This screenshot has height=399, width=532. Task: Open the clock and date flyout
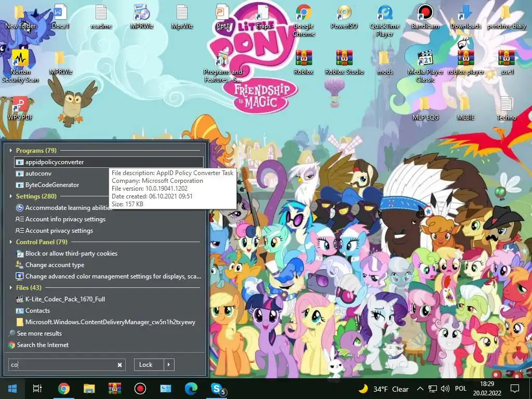tap(487, 389)
